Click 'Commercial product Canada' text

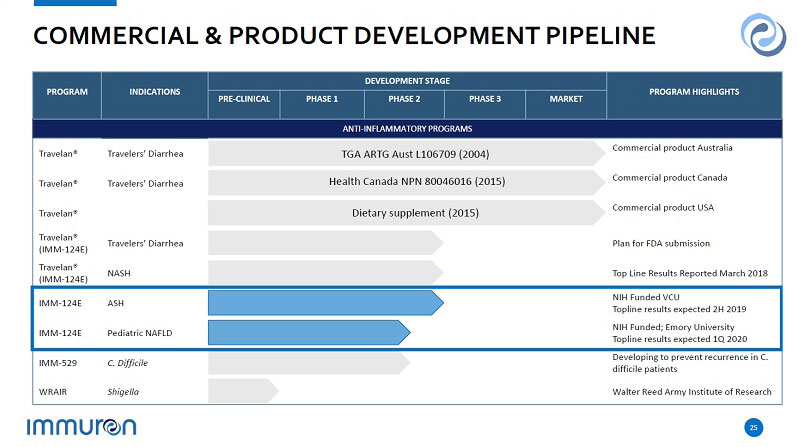click(670, 178)
